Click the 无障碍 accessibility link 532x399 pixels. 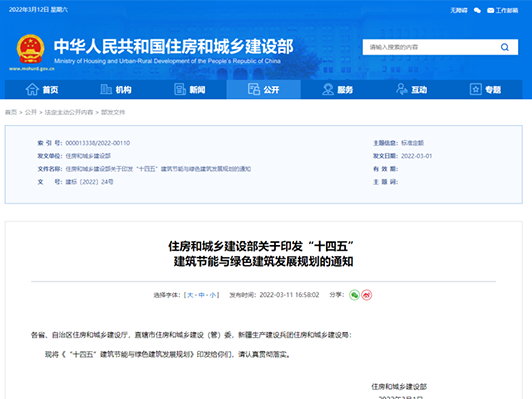459,11
